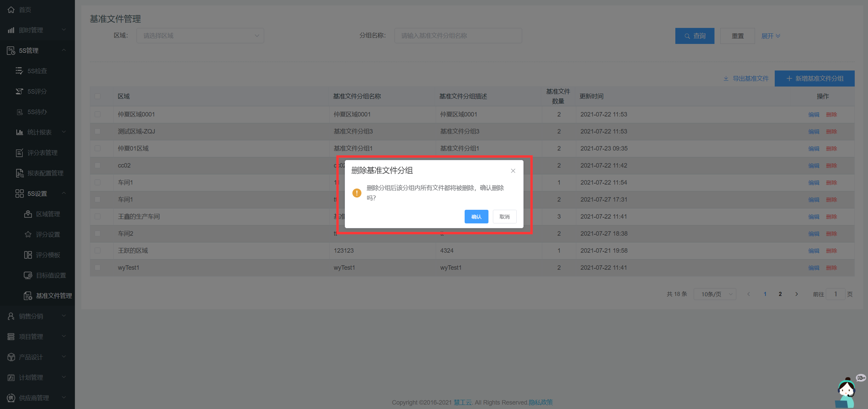Click the home icon in sidebar
Image resolution: width=868 pixels, height=409 pixels.
point(11,10)
